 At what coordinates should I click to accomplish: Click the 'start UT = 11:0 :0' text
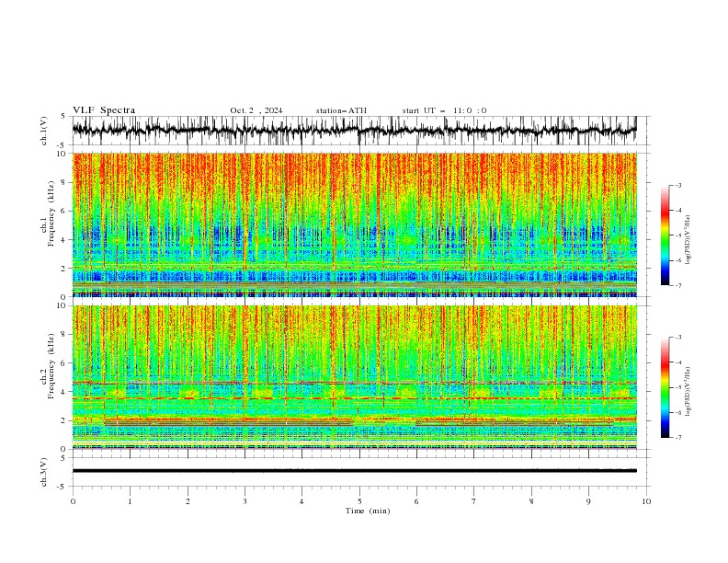(444, 110)
